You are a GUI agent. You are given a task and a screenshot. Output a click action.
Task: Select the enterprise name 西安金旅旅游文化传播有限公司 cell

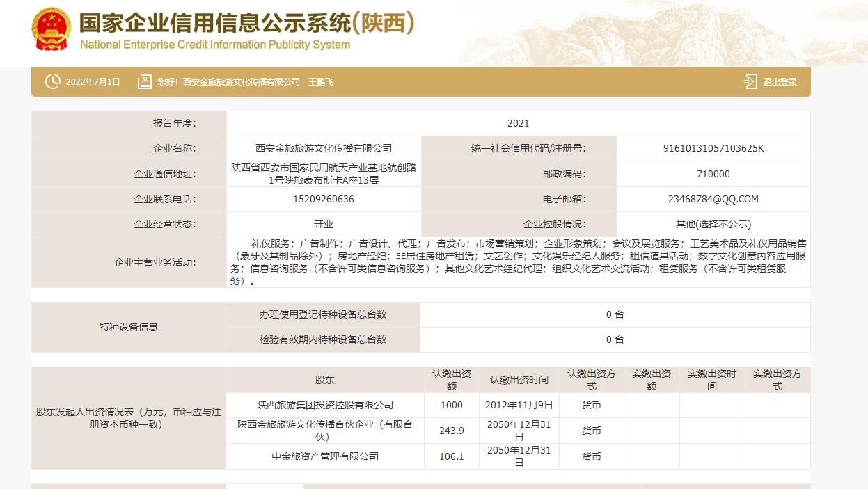click(324, 148)
